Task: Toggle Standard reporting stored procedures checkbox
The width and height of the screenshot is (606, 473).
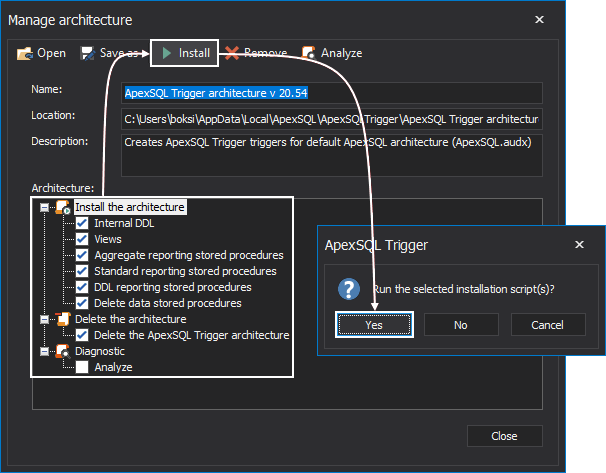Action: coord(82,271)
